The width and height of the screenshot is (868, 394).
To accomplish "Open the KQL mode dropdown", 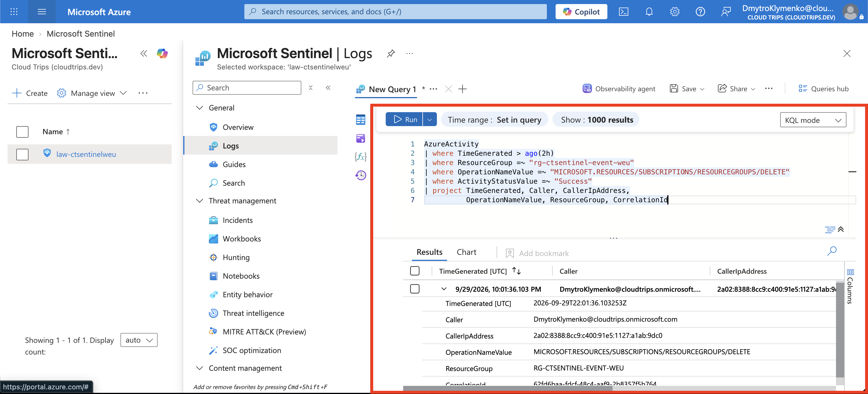I will (813, 120).
